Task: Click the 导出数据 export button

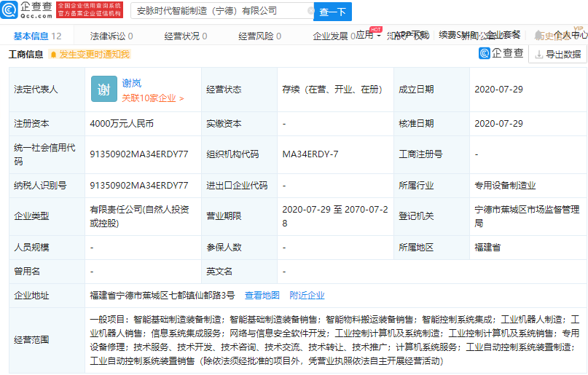Action: pos(558,55)
